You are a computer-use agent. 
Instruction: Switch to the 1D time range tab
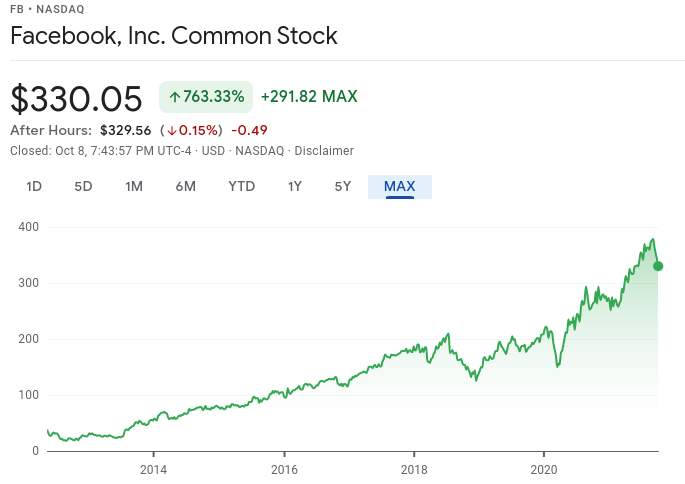(34, 186)
